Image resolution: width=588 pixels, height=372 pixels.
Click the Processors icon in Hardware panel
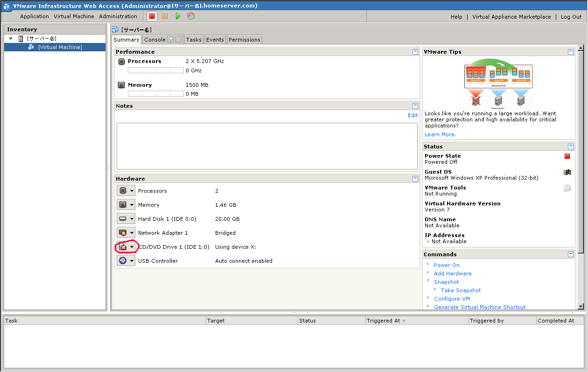(122, 190)
